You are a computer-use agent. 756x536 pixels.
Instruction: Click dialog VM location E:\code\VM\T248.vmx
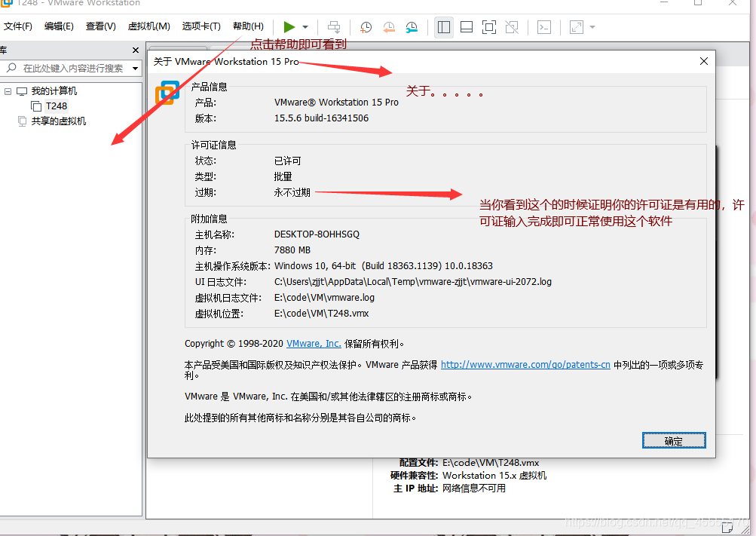[322, 314]
